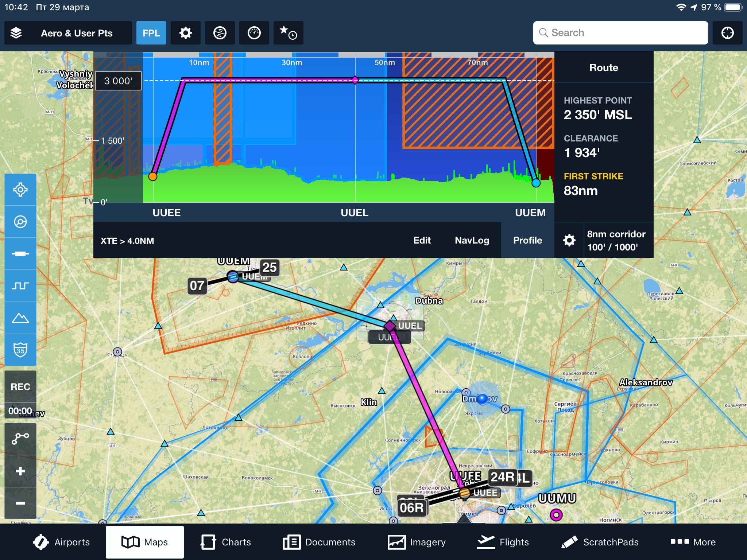This screenshot has width=747, height=560.
Task: Tap the Search field
Action: tap(620, 33)
